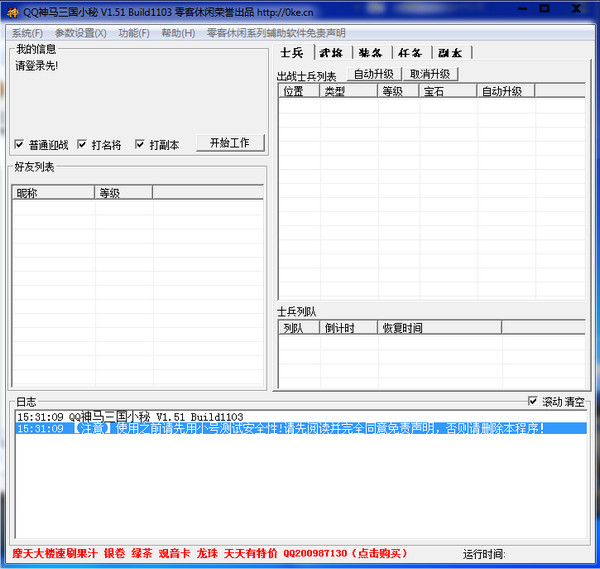Switch to the 士兵 tab
This screenshot has height=569, width=600.
292,52
